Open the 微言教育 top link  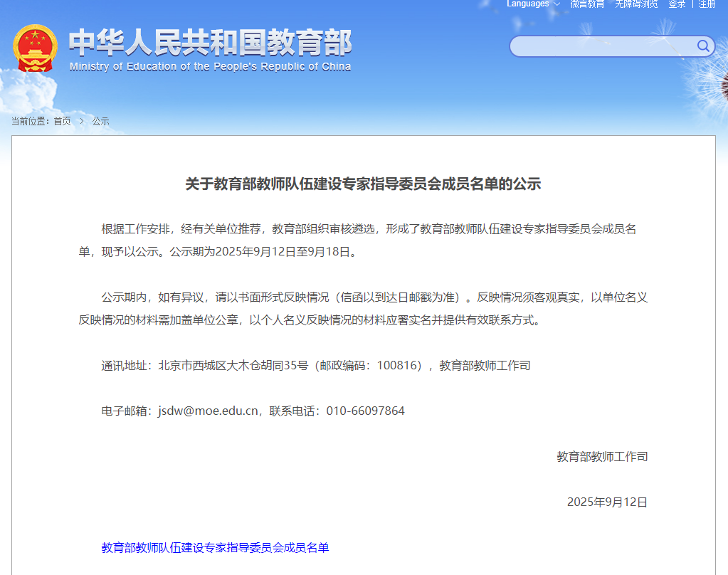[x=587, y=4]
